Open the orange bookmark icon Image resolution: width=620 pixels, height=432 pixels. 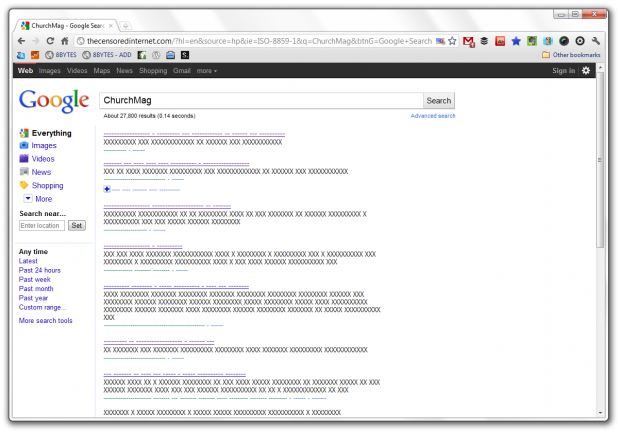click(35, 55)
